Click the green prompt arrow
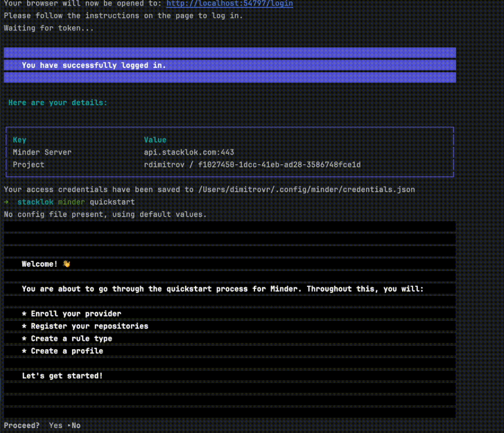504x433 pixels. tap(6, 202)
